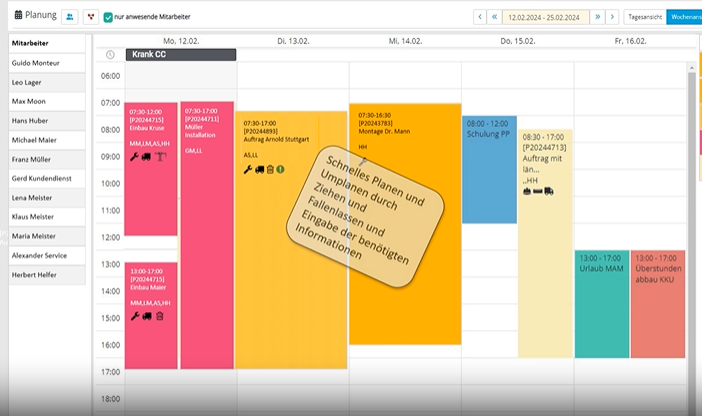Jump forward with double right chevron
This screenshot has height=416, width=702.
(597, 17)
